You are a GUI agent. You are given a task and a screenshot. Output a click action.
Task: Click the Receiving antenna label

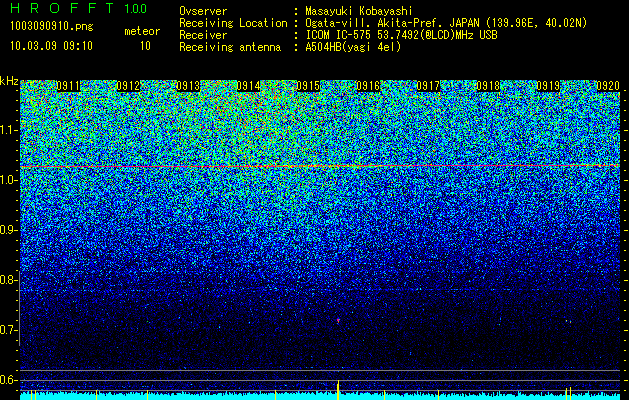tap(230, 47)
